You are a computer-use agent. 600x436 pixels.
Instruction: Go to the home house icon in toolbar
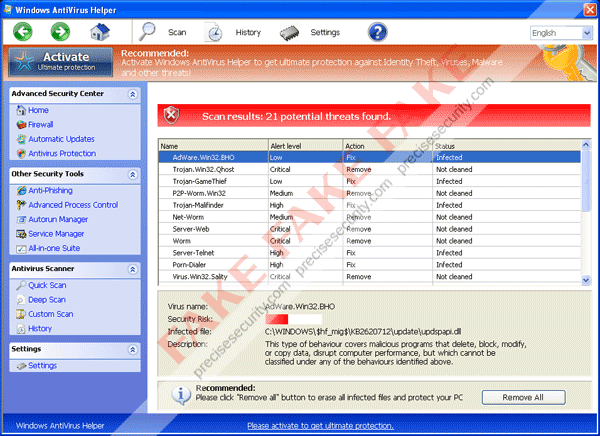[x=100, y=32]
